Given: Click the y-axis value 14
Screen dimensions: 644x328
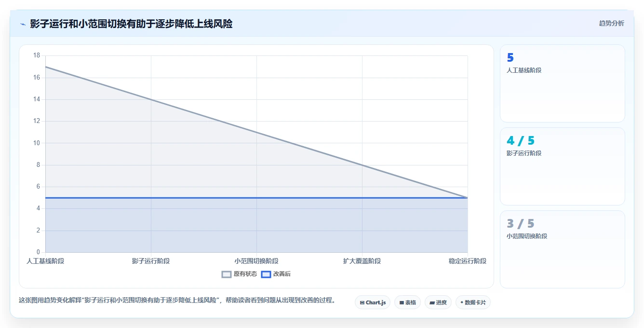Looking at the screenshot, I should (x=37, y=99).
